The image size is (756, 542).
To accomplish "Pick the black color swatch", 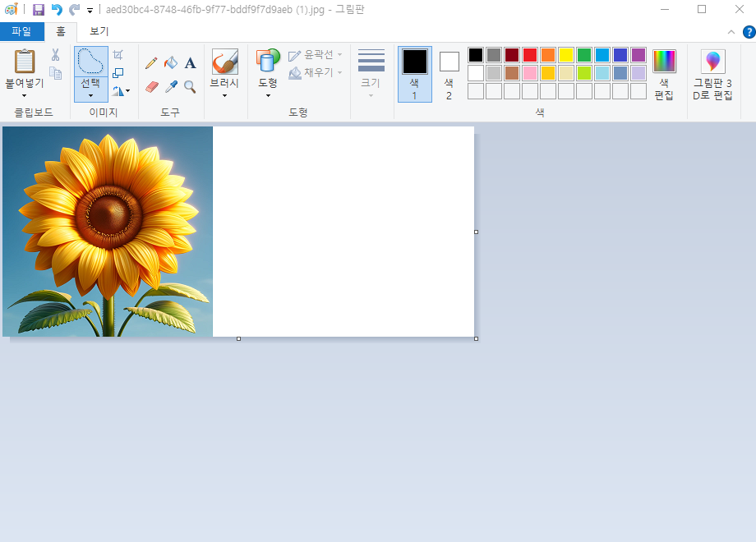I will tap(476, 55).
